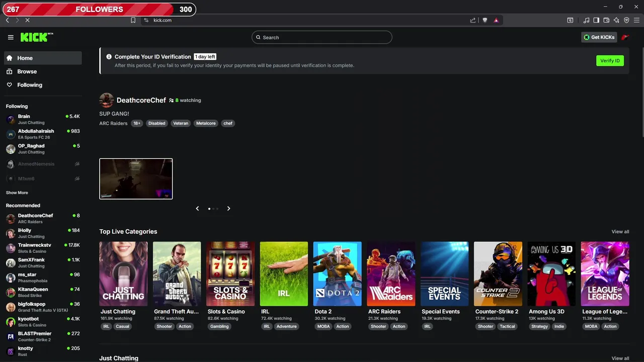Open OP_Raghad in the Following list

[43, 149]
